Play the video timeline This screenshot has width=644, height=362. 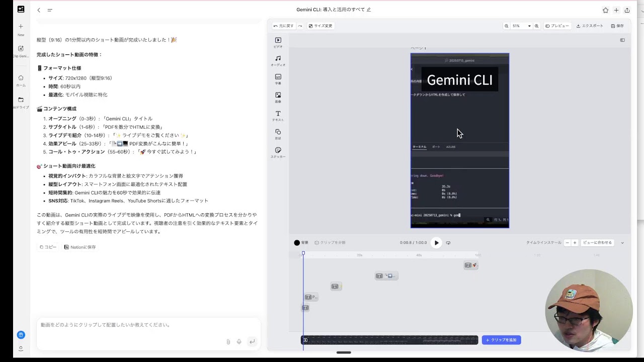pos(436,243)
